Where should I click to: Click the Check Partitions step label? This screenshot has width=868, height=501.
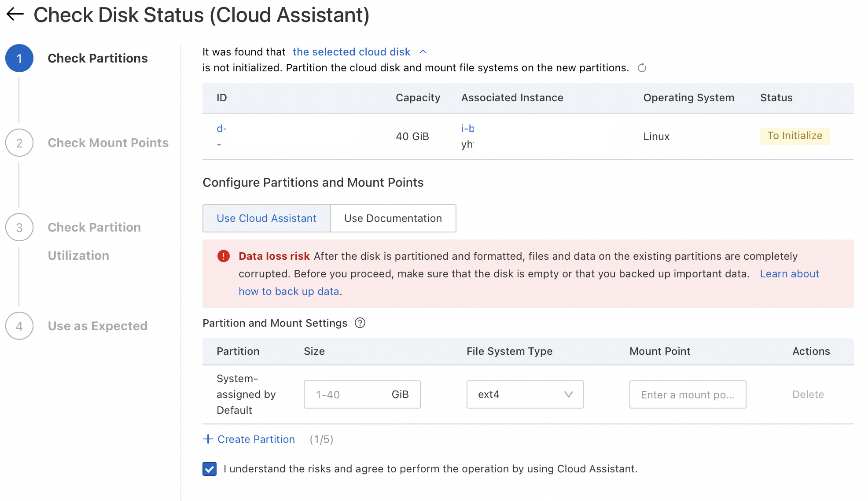(98, 58)
